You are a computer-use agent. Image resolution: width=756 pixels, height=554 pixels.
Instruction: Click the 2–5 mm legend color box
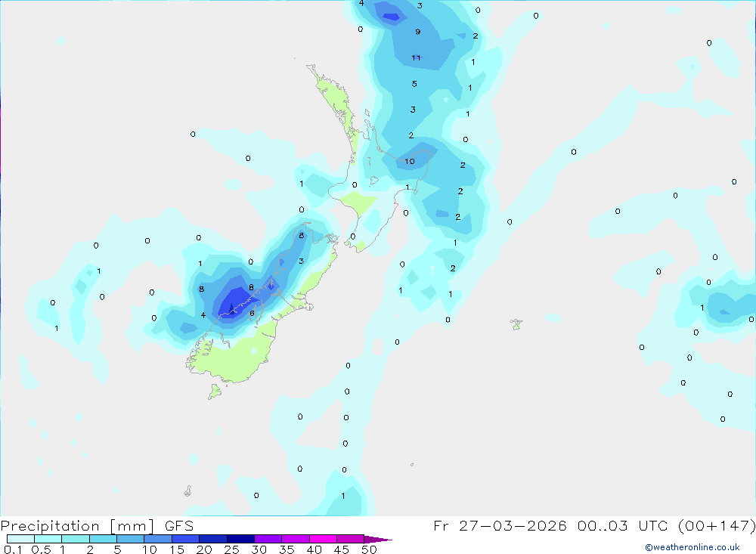click(103, 539)
